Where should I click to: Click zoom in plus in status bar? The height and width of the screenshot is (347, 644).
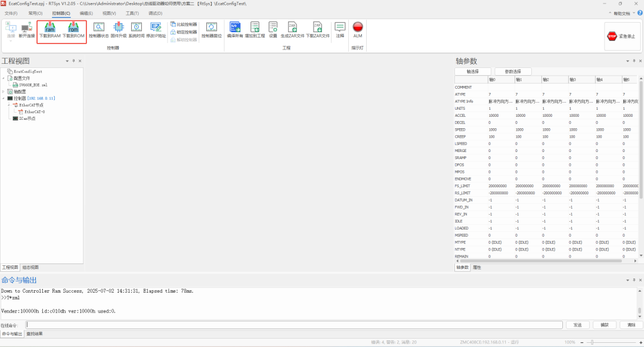[640, 342]
